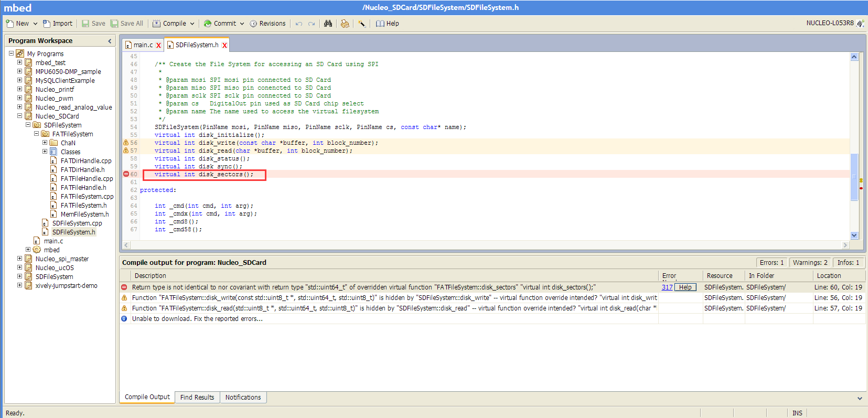Toggle the Errors: 1 filter button
The width and height of the screenshot is (868, 418).
[x=771, y=263]
